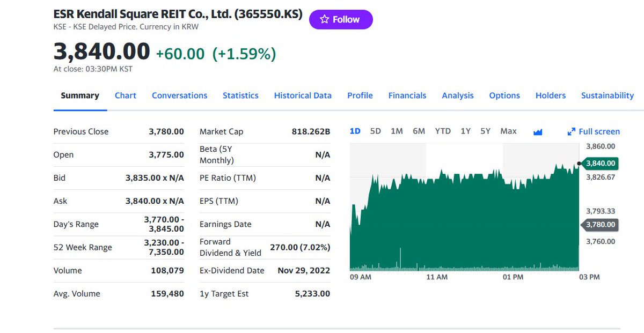Click the 3,840.00 current price
The width and height of the screenshot is (644, 333).
(101, 51)
